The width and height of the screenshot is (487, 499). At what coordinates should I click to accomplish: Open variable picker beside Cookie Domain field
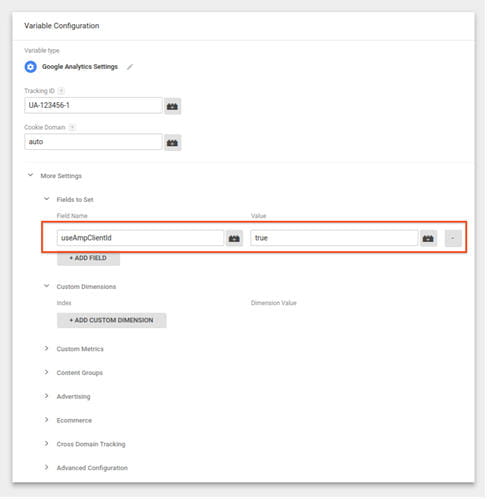(172, 143)
